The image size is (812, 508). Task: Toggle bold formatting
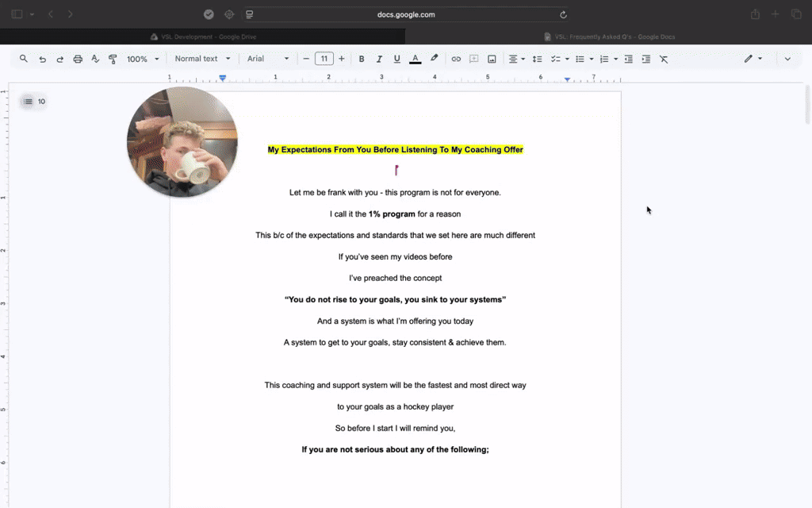click(362, 59)
